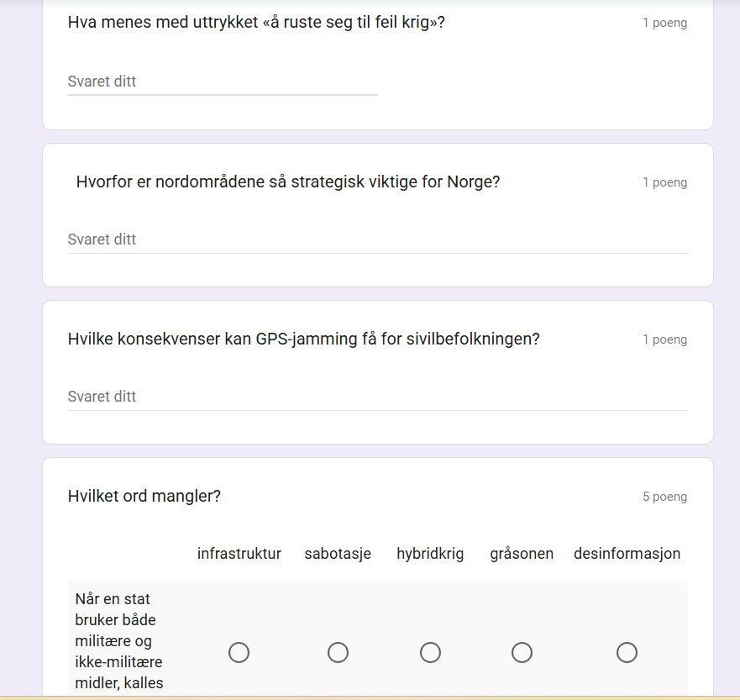The height and width of the screenshot is (700, 740).
Task: Click the 'hybridkrig' column header
Action: click(x=430, y=554)
